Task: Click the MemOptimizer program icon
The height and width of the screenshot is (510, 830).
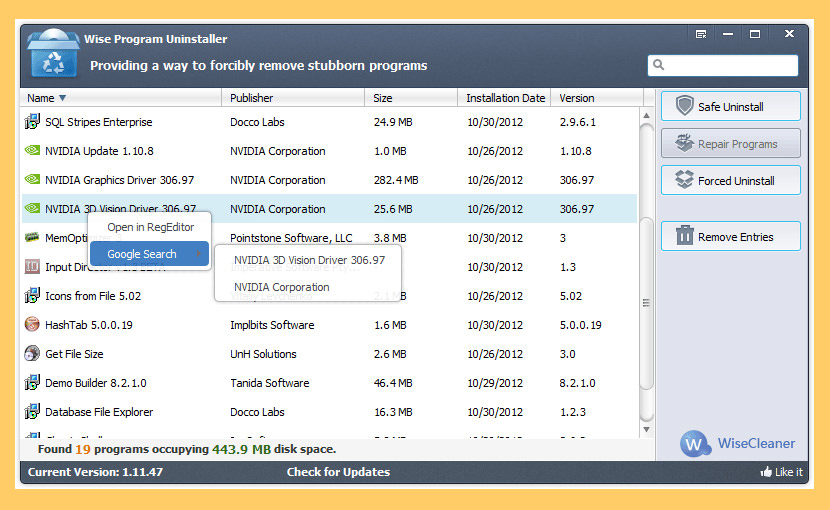Action: click(x=32, y=237)
